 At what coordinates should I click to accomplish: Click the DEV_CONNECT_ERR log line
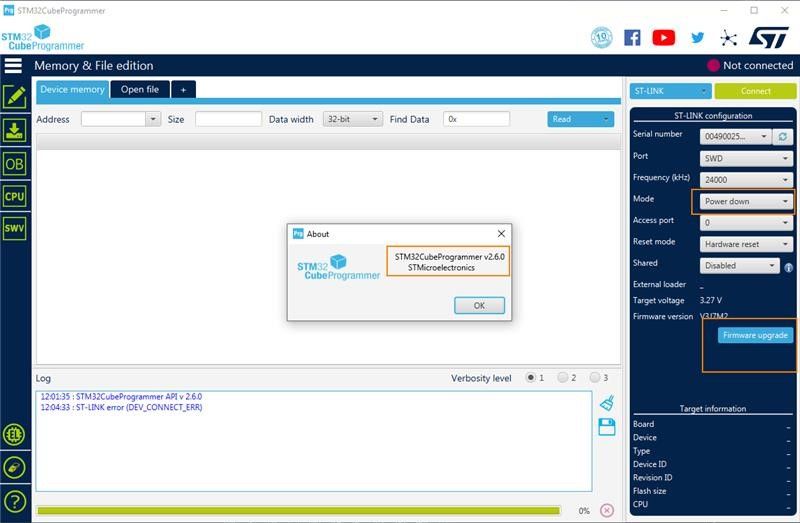click(x=121, y=407)
